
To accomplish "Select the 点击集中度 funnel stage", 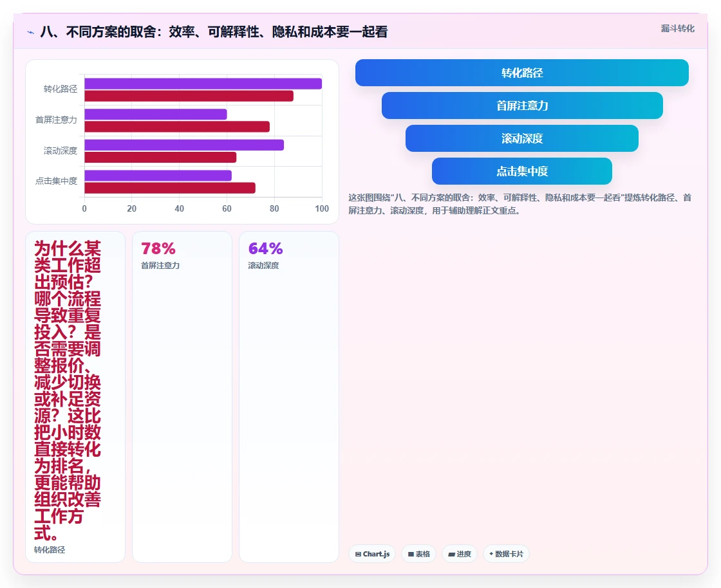I will pyautogui.click(x=522, y=171).
